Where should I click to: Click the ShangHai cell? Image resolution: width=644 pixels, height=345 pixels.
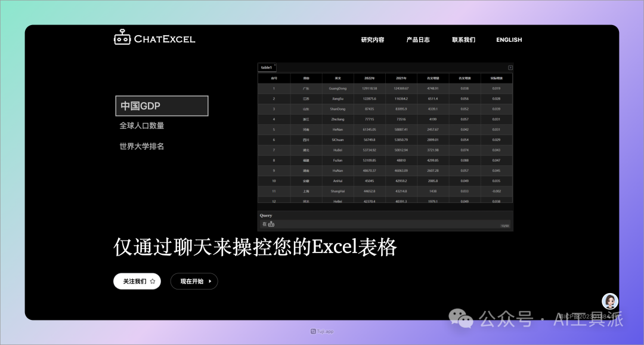click(x=338, y=191)
